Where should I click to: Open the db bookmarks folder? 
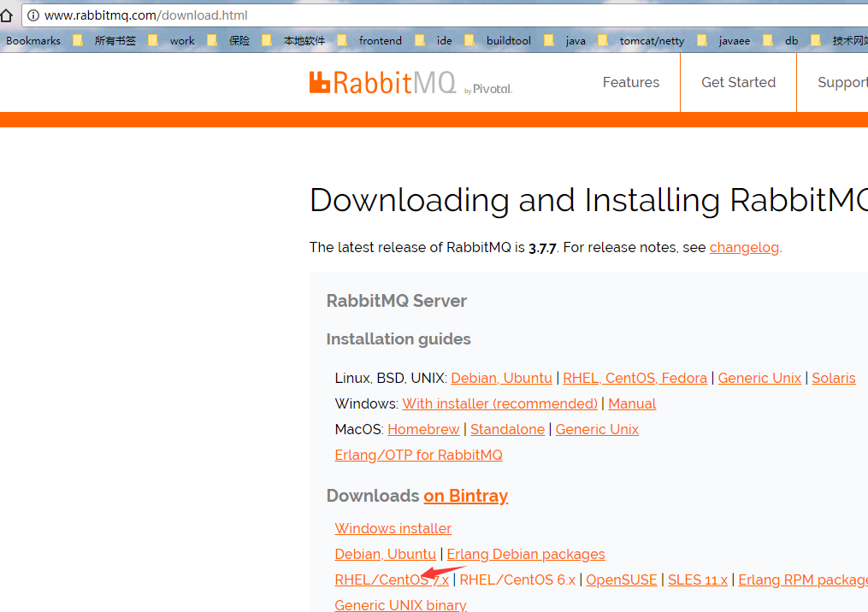[781, 40]
